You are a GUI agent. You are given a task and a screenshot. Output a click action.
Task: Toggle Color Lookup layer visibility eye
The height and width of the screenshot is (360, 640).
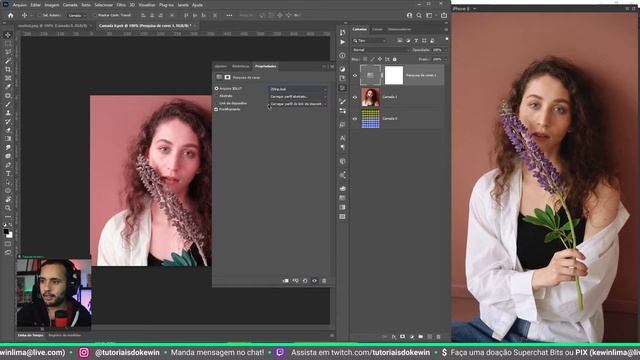point(355,76)
